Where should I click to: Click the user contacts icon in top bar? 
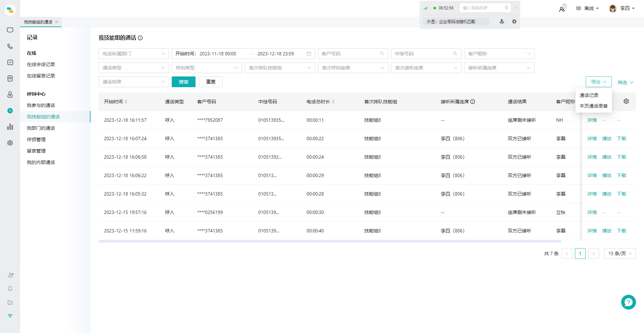pyautogui.click(x=562, y=9)
